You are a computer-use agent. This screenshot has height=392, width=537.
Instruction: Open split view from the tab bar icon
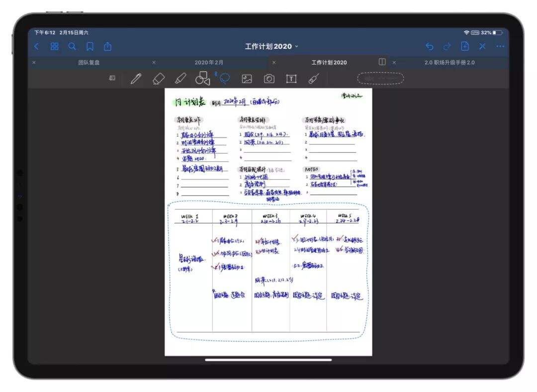click(382, 62)
